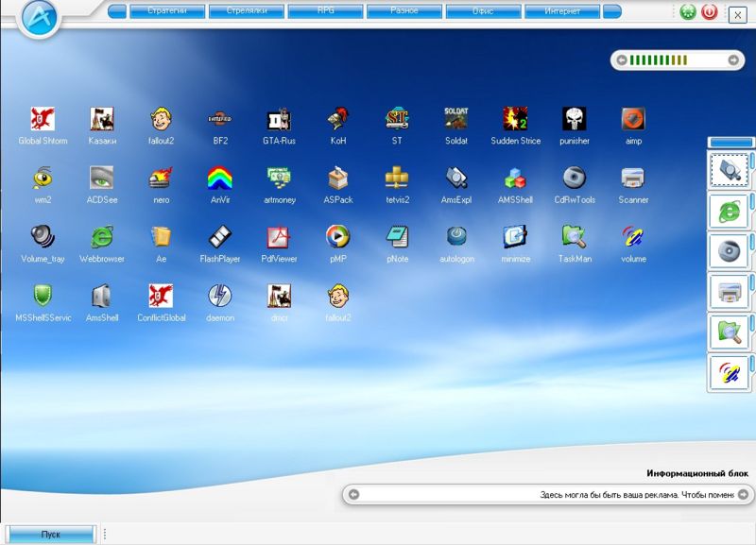
Task: Launch the ASPack box icon
Action: pyautogui.click(x=338, y=178)
